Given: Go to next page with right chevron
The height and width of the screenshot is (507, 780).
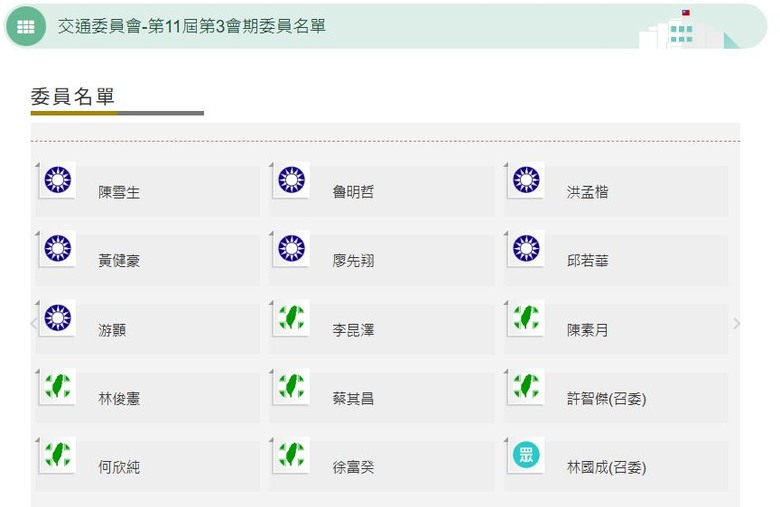Looking at the screenshot, I should [x=737, y=323].
